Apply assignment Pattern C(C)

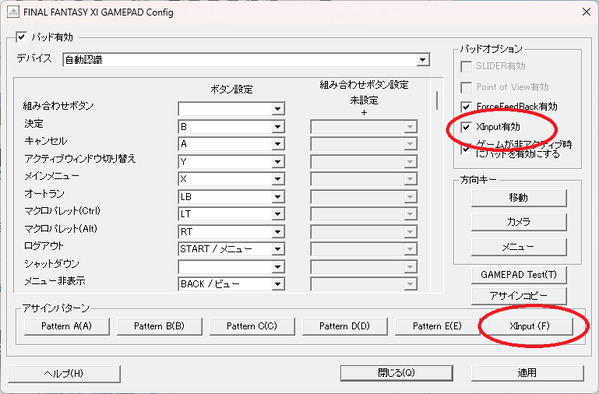point(252,326)
